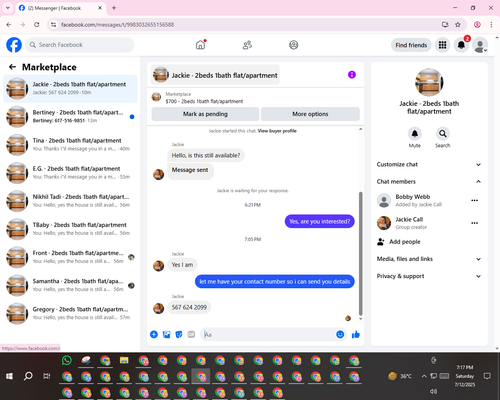This screenshot has height=400, width=500.
Task: Click More options button
Action: click(x=310, y=114)
